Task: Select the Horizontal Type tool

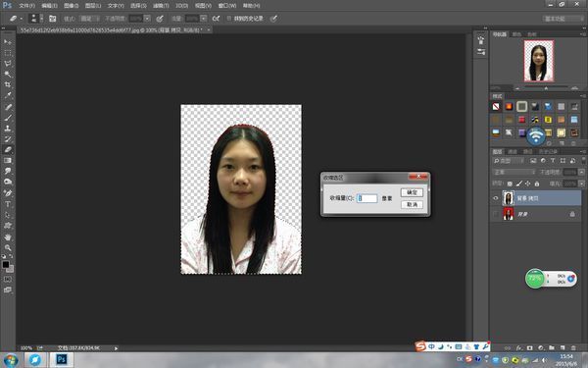Action: point(8,204)
